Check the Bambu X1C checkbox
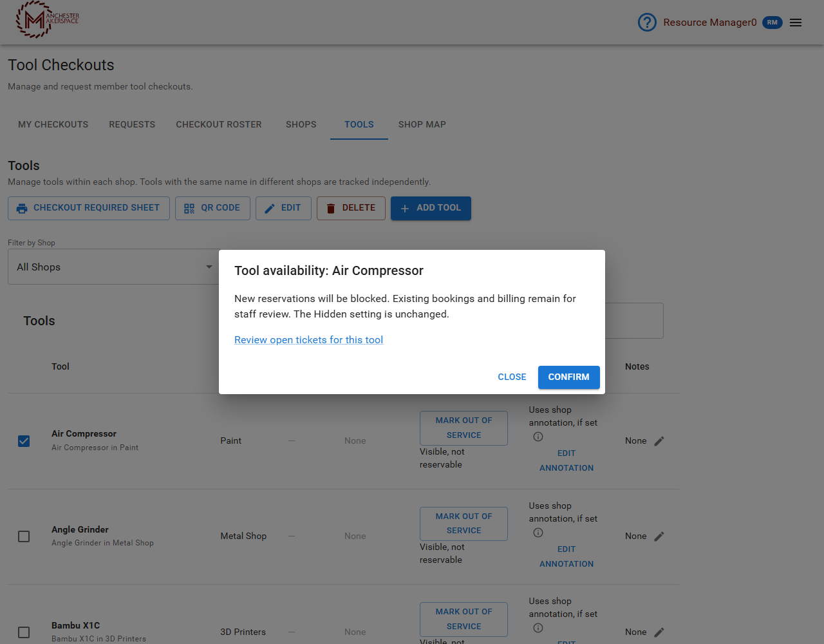This screenshot has width=824, height=644. pos(24,632)
